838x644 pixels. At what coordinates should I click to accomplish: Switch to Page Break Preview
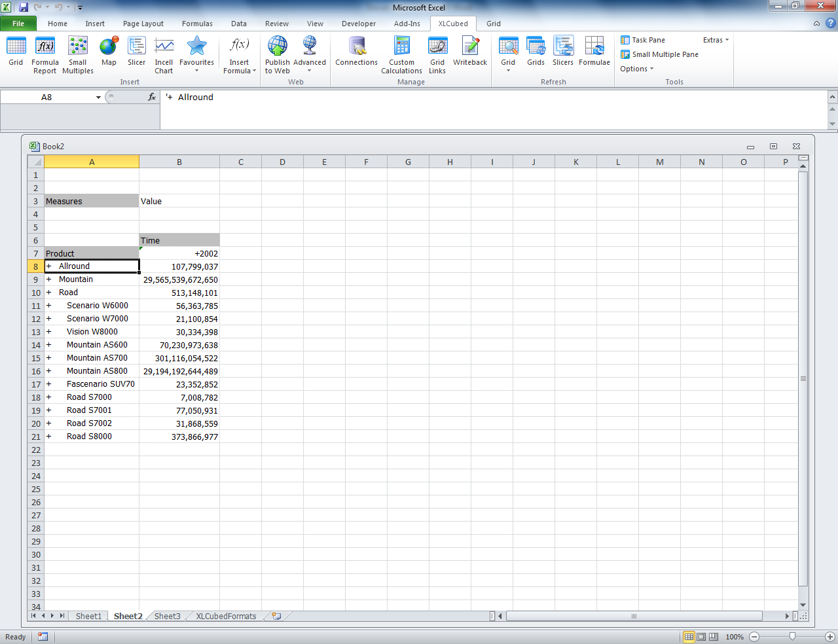tap(714, 636)
